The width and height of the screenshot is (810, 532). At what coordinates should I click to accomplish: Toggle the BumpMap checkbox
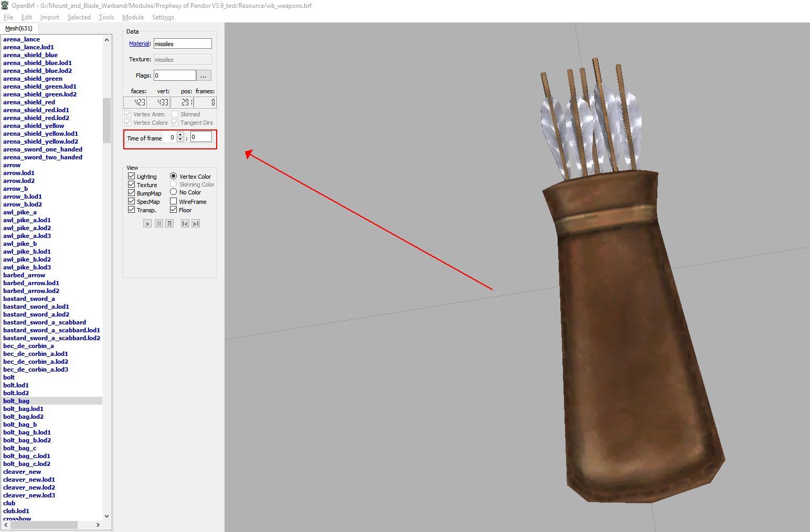(x=132, y=193)
